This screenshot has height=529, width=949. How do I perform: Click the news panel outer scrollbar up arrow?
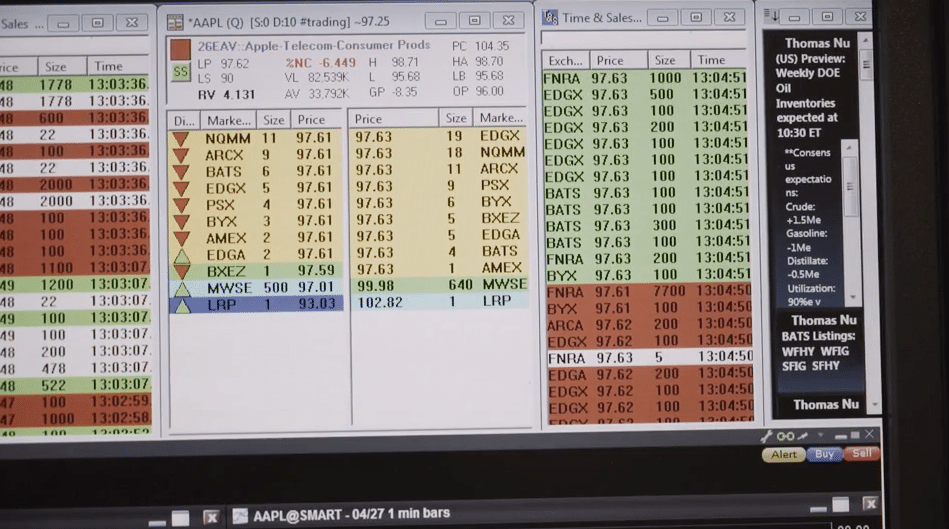coord(866,40)
